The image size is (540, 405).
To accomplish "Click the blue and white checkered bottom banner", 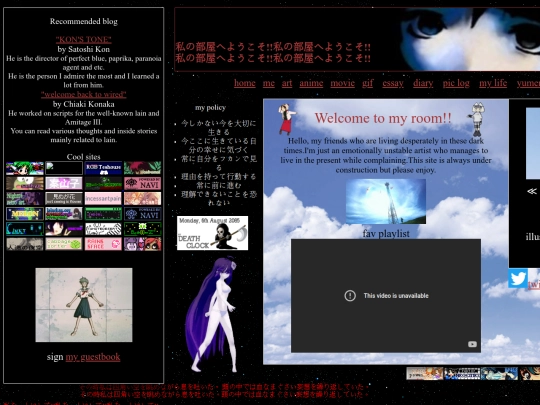I will coord(462,374).
